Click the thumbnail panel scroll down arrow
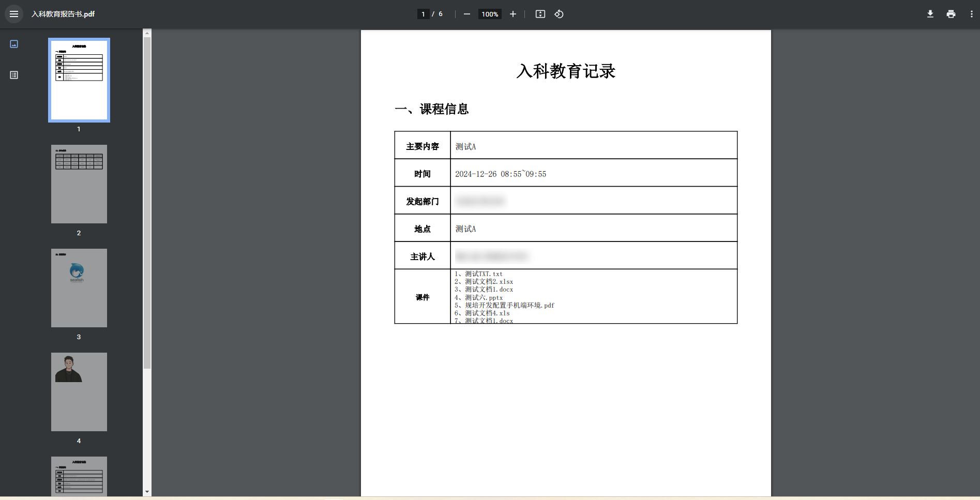Image resolution: width=980 pixels, height=500 pixels. 147,492
